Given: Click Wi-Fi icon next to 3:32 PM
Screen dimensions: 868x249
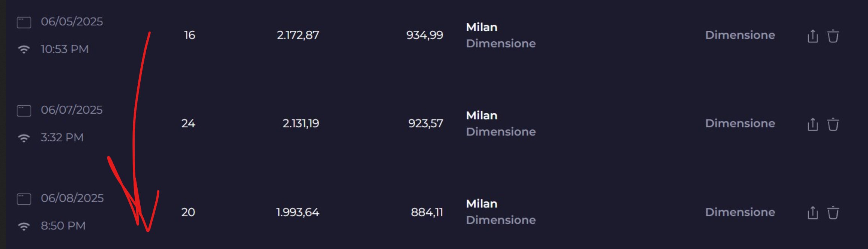Looking at the screenshot, I should tap(24, 138).
